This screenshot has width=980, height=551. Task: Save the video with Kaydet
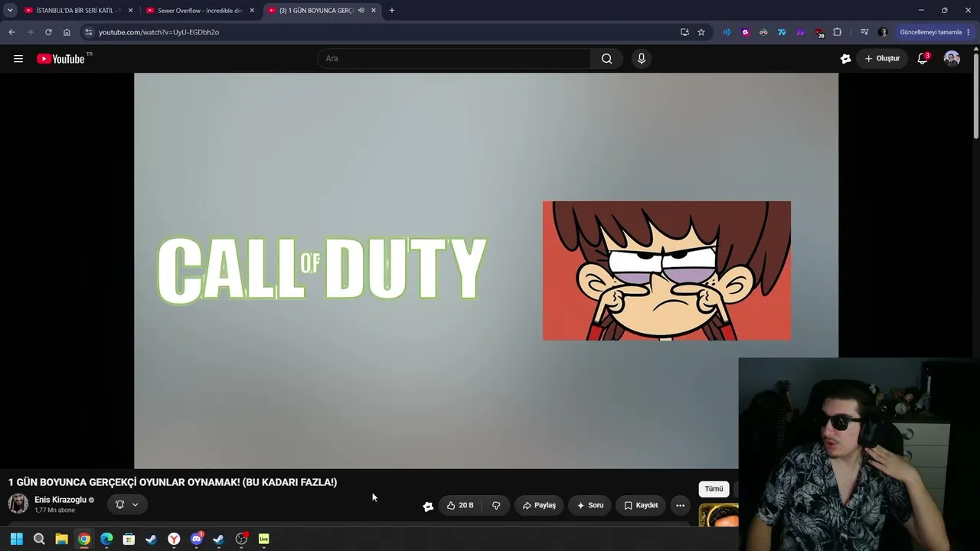click(641, 505)
